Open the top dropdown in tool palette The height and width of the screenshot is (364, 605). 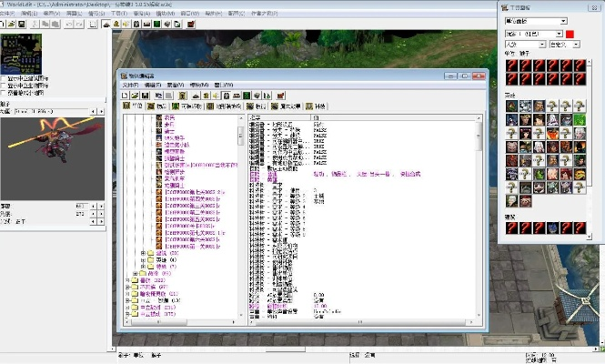point(535,20)
